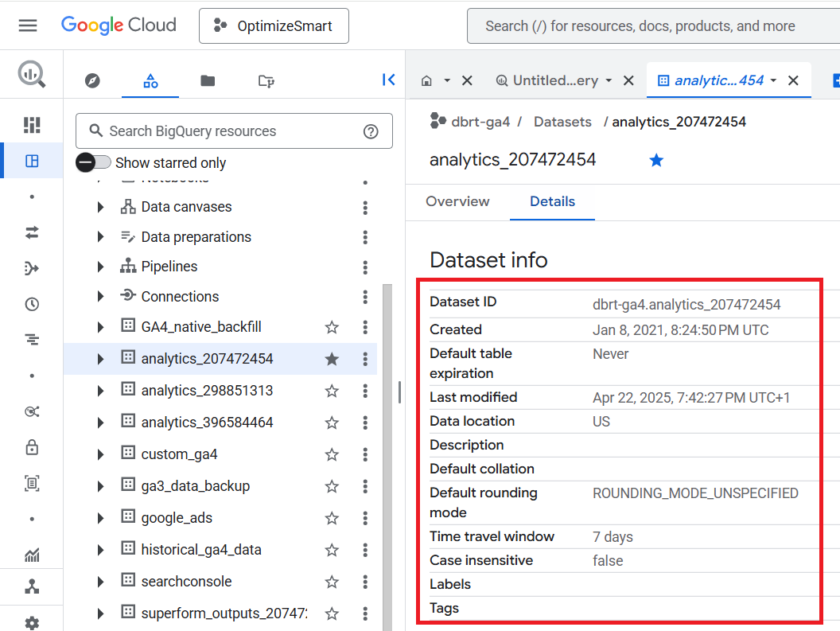
Task: Open the Untitled query tab dropdown arrow
Action: [x=609, y=80]
